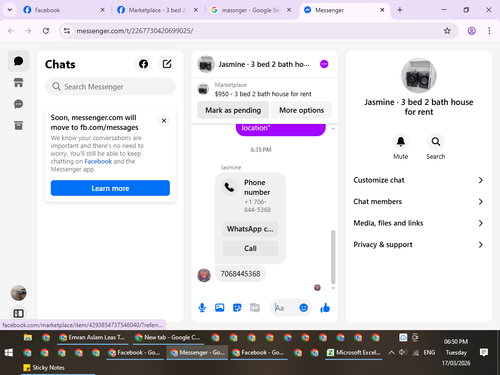The height and width of the screenshot is (375, 500).
Task: Expand Customize chat section
Action: point(418,180)
